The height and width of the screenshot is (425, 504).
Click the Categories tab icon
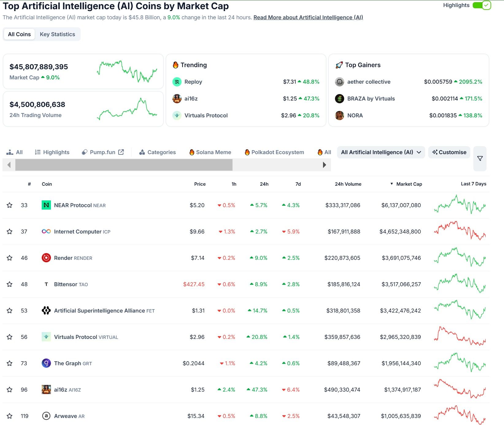(x=142, y=152)
